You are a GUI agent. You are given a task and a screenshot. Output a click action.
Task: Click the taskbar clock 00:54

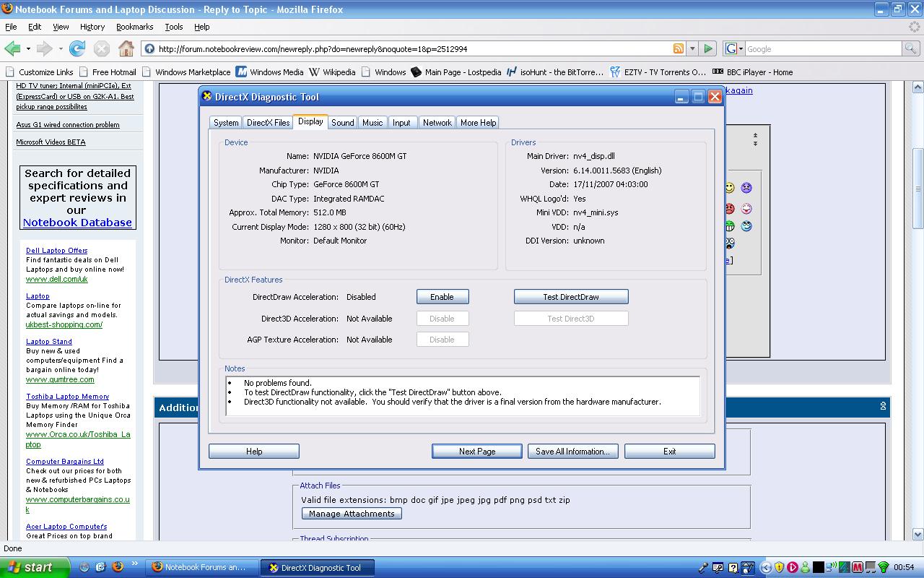tap(904, 568)
